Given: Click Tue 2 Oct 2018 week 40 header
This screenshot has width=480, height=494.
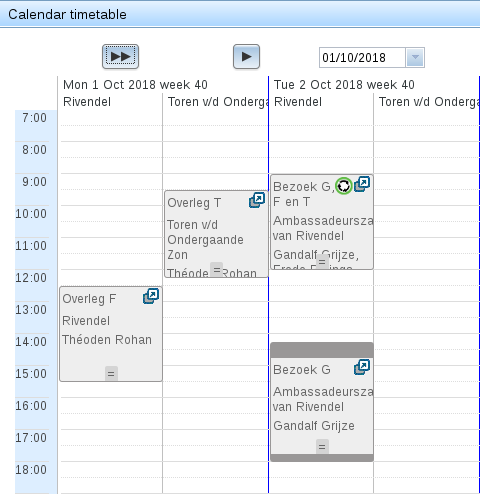Looking at the screenshot, I should (344, 85).
